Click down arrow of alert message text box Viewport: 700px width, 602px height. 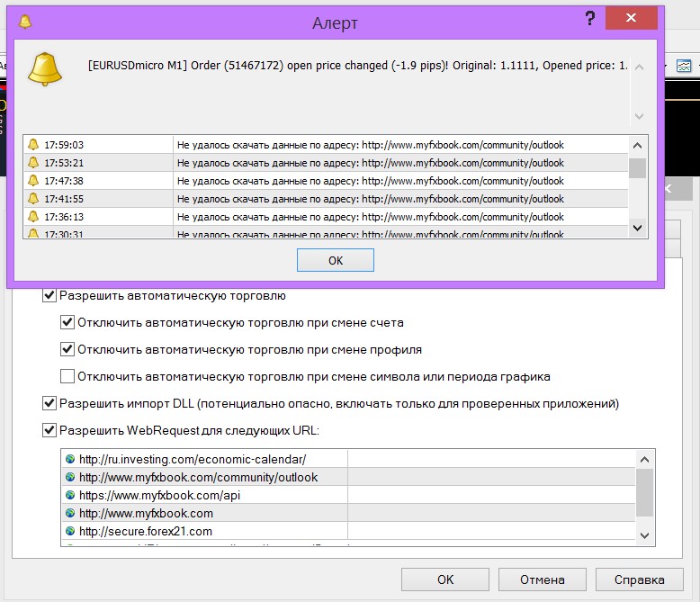click(640, 116)
